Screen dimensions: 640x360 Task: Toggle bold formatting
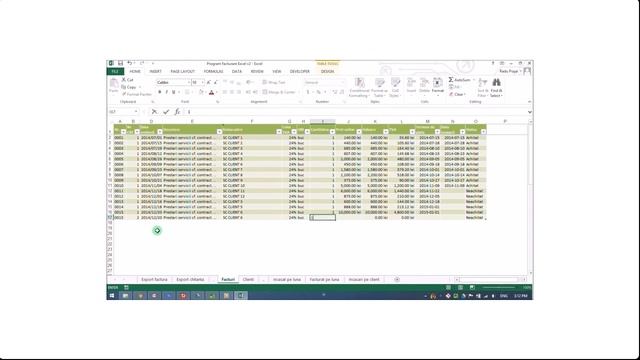(160, 92)
